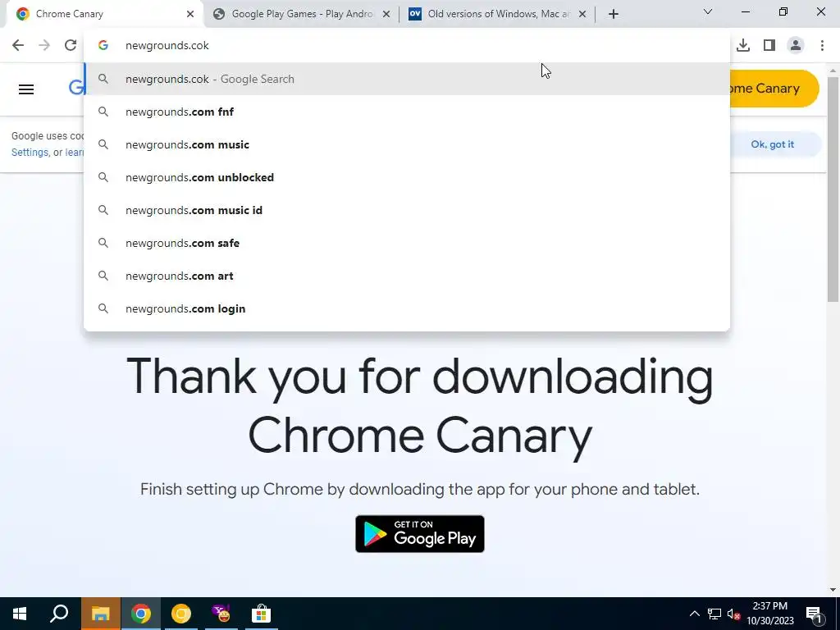The width and height of the screenshot is (840, 630).
Task: Click the yellow Chrome Canary download button
Action: pyautogui.click(x=774, y=89)
